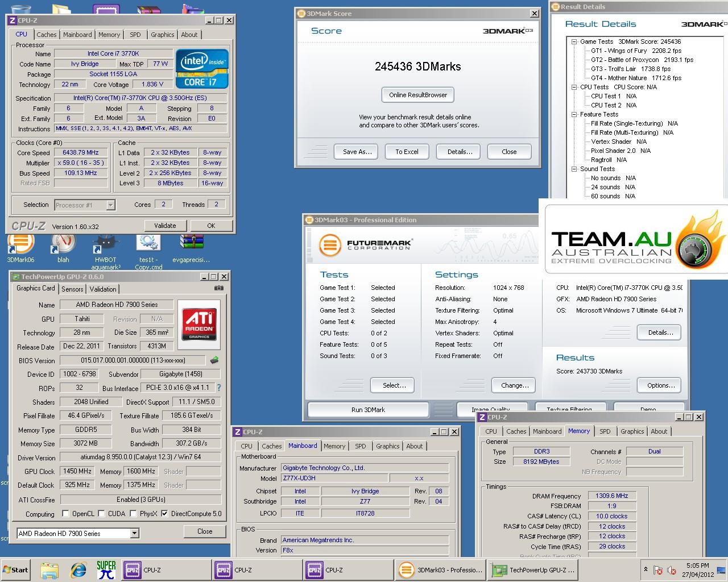Show hidden tray icons with the arrow
The image size is (728, 582).
[x=646, y=569]
